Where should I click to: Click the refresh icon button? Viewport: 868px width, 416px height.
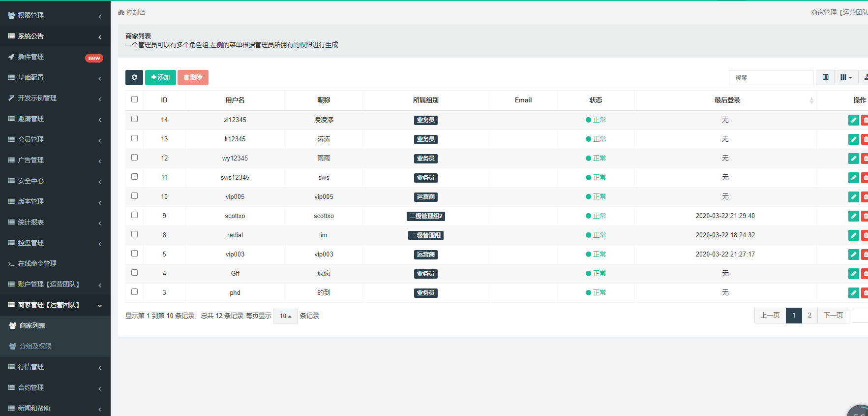[134, 77]
